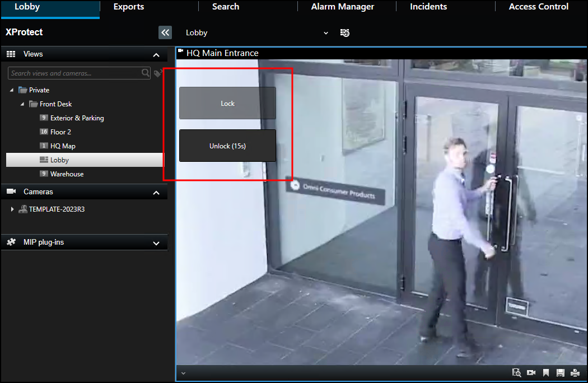Open the Lobby view dropdown
The width and height of the screenshot is (588, 383).
[x=326, y=33]
